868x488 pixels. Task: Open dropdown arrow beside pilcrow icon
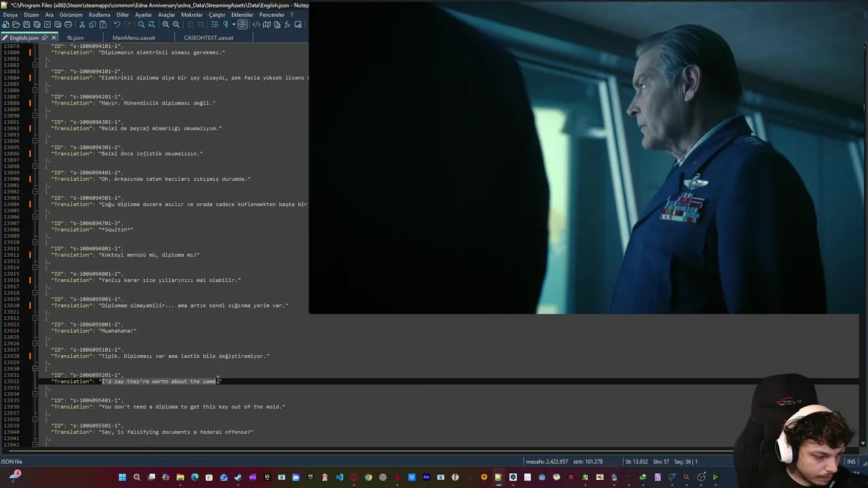click(233, 24)
